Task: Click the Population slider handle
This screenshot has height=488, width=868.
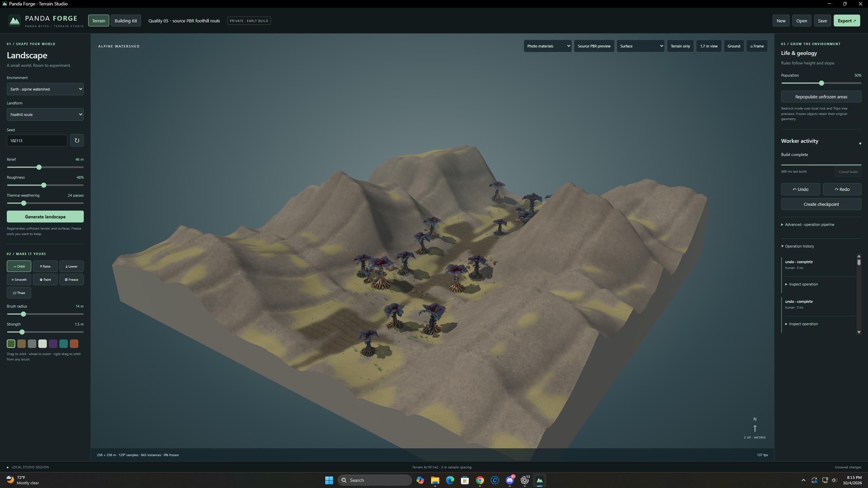Action: click(821, 83)
